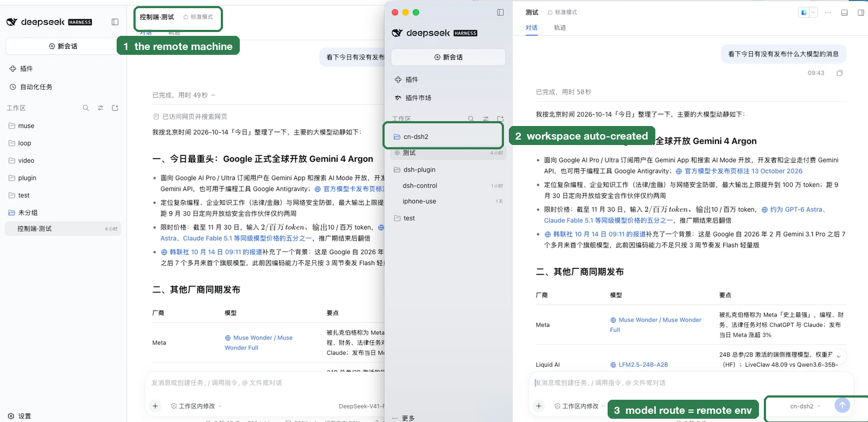Screen dimensions: 868x422
Task: Open 官方模型卡发布页标注 13 October 2026 link
Action: tap(739, 171)
